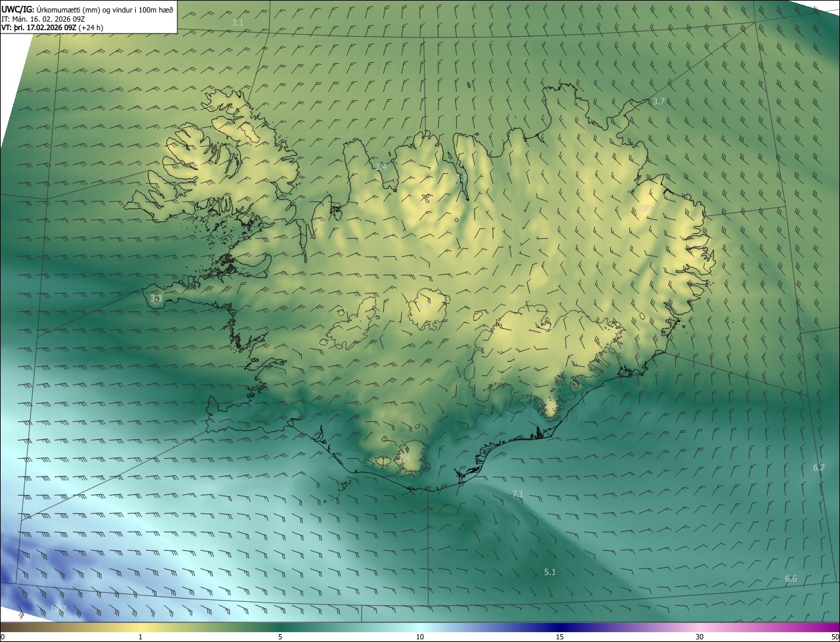Click the 3.1 value near the top of the map
This screenshot has width=840, height=642.
[238, 22]
